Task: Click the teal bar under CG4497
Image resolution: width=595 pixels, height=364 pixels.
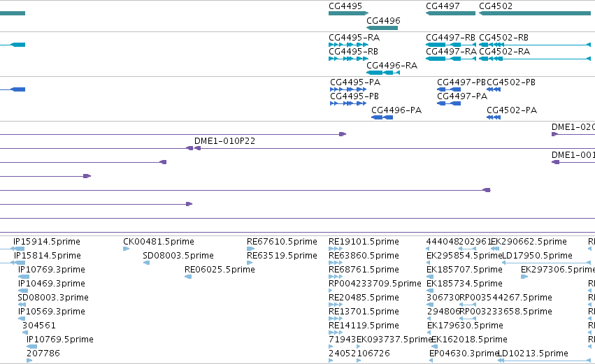Action: [450, 13]
